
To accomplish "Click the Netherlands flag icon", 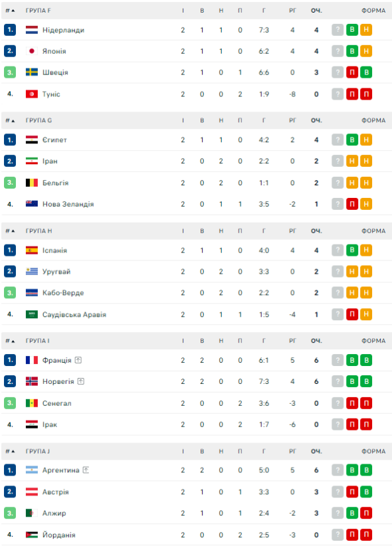I will (x=31, y=30).
